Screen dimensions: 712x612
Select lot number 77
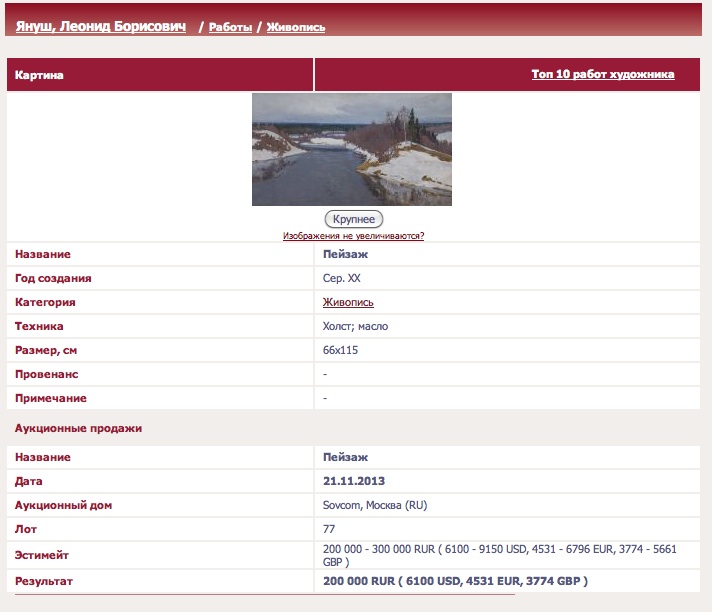click(x=329, y=529)
